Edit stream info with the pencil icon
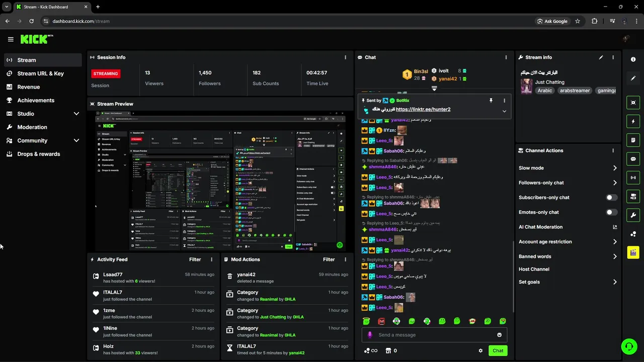 point(601,57)
